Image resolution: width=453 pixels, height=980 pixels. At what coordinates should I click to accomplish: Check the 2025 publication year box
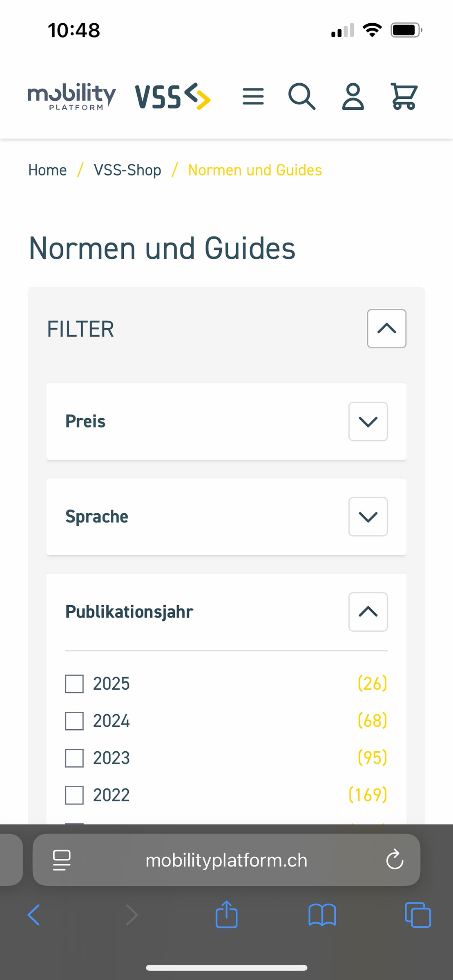74,684
